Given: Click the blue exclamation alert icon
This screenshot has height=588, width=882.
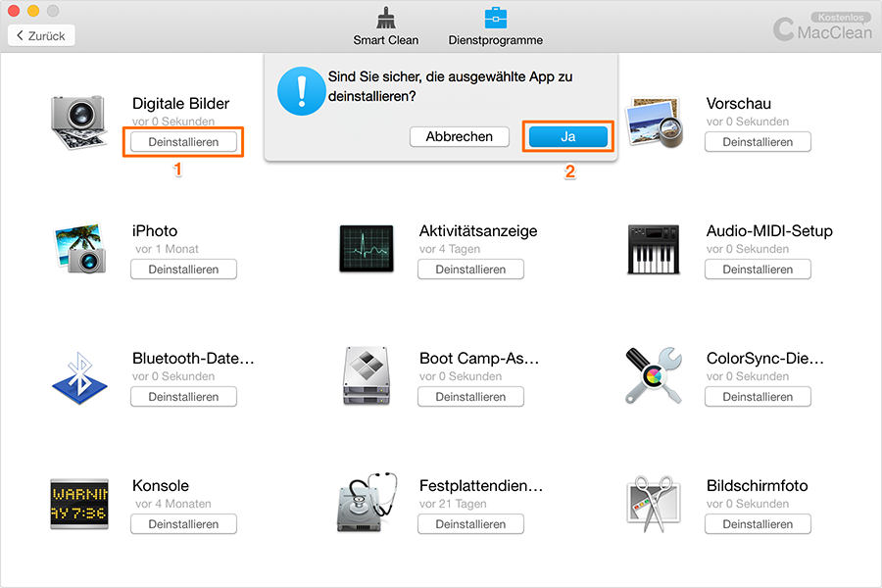Looking at the screenshot, I should point(302,90).
